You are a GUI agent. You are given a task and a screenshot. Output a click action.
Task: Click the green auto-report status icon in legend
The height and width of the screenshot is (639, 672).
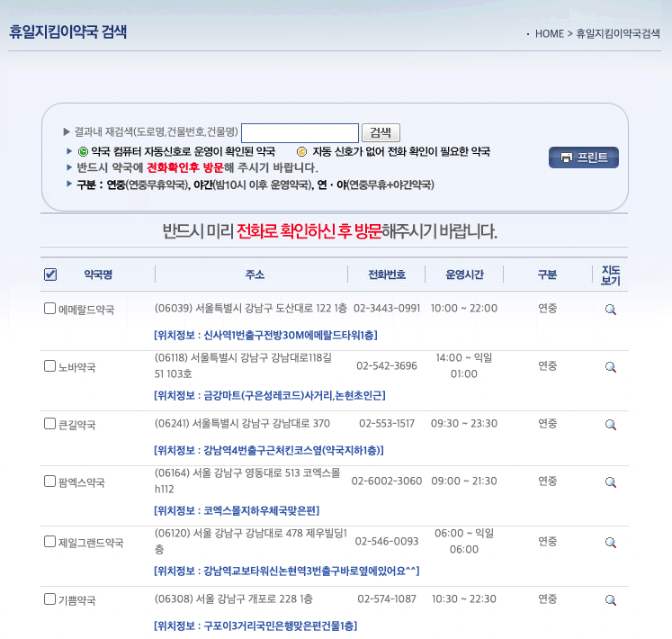[x=83, y=152]
